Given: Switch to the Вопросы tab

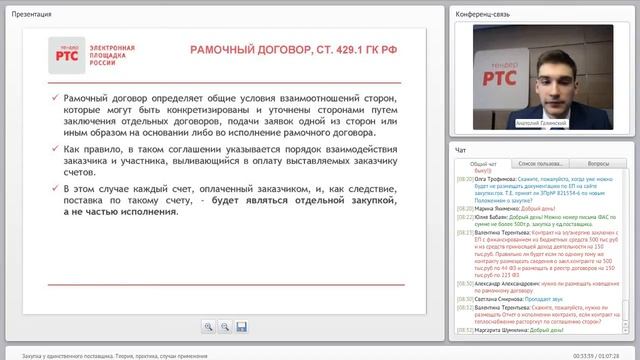Looking at the screenshot, I should pyautogui.click(x=598, y=164).
